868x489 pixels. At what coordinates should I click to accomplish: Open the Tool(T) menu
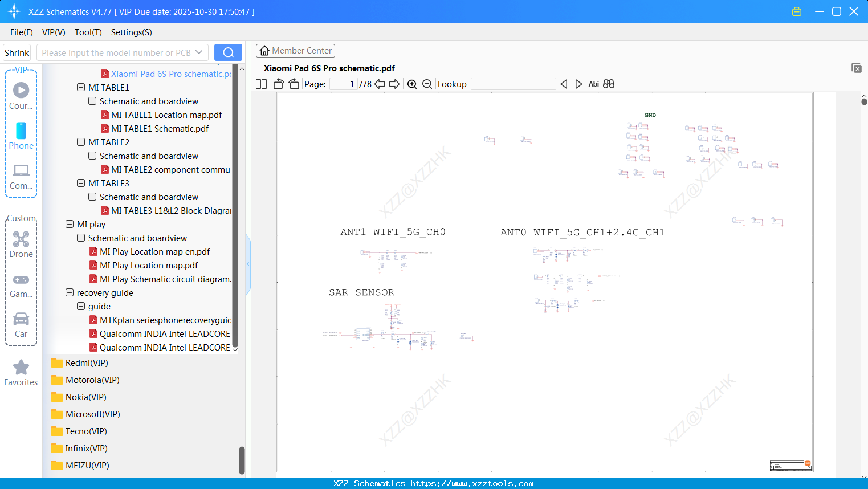click(88, 32)
